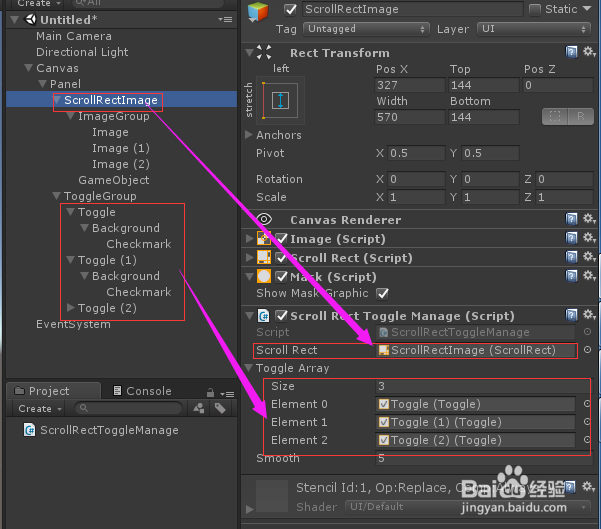Open Scroll Rect Toggle Manage help icon
This screenshot has width=601, height=529.
(571, 315)
